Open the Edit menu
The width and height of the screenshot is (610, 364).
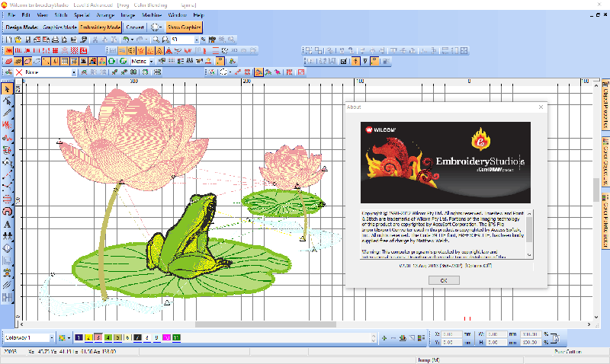coord(26,15)
